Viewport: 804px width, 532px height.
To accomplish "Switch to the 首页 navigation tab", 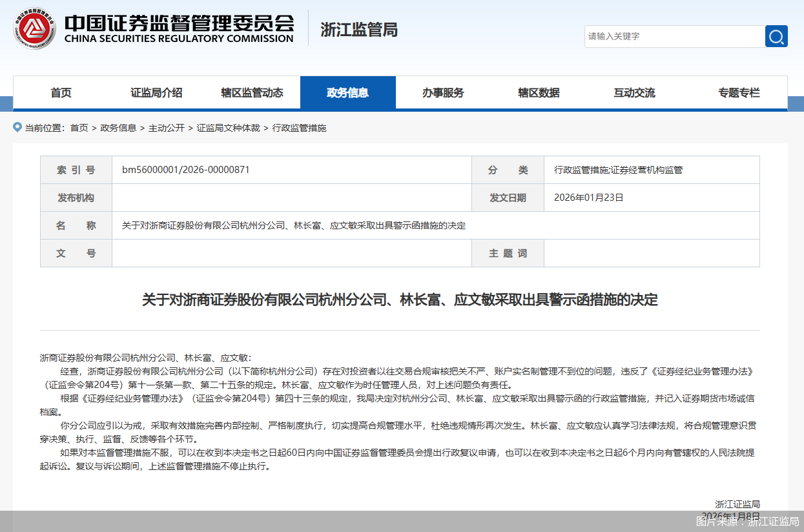I will 61,92.
